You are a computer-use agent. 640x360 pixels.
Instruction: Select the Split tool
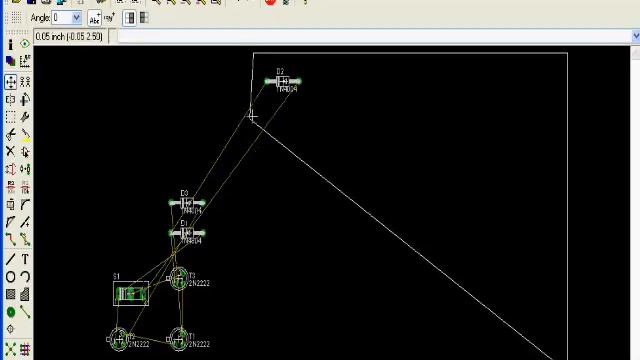tap(10, 222)
